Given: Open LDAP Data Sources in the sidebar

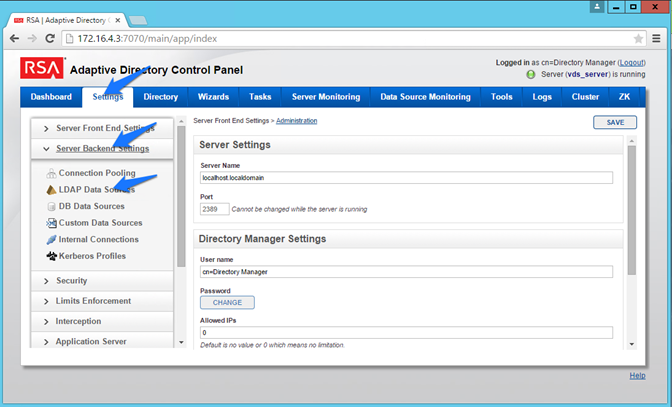Looking at the screenshot, I should 97,190.
